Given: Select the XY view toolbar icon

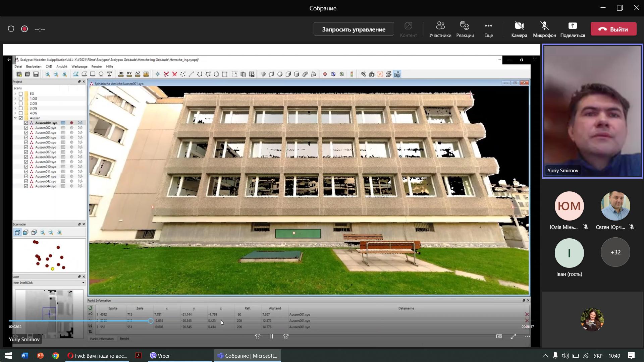Looking at the screenshot, I should coord(129,74).
